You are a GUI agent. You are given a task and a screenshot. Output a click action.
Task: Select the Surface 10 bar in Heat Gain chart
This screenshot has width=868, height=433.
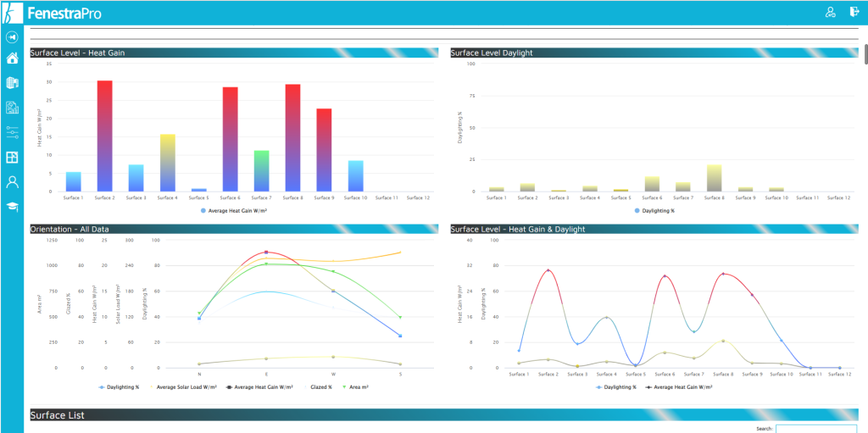[356, 176]
